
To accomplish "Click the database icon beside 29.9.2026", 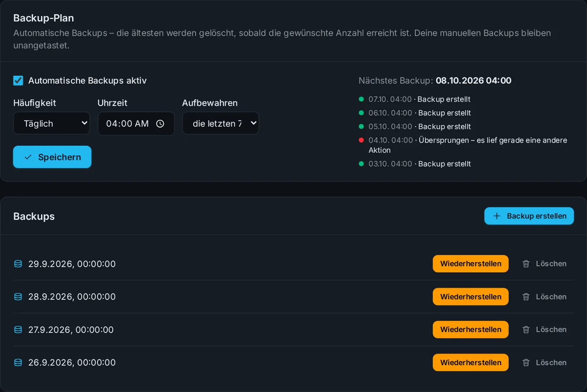I will pyautogui.click(x=18, y=264).
